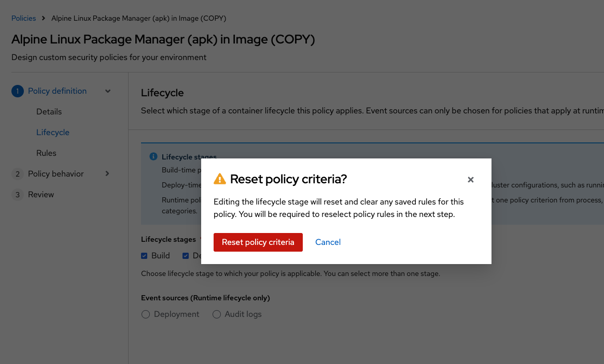
Task: Click the current breadcrumb policy name
Action: tap(138, 18)
